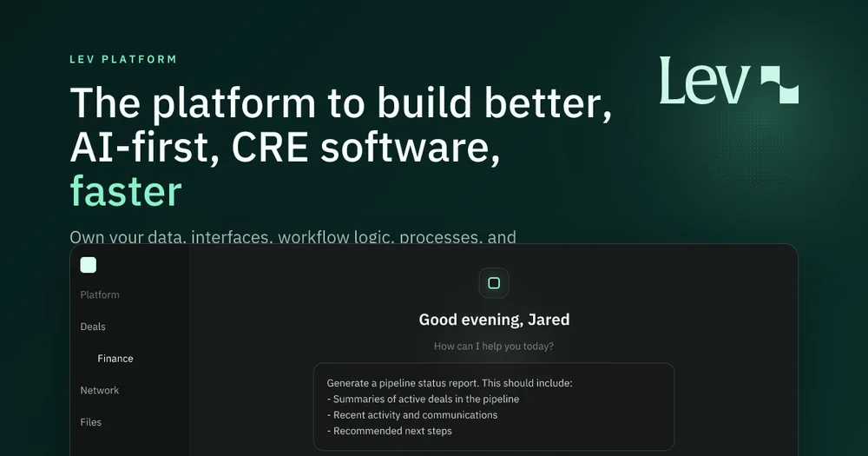Click the Lev logo at top right
Viewport: 868px width, 456px height.
728,81
